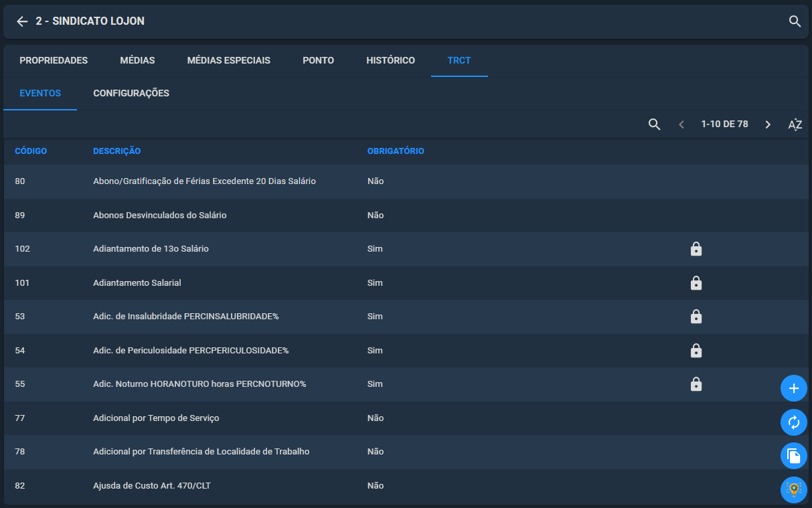Go to next page of events
812x508 pixels.
[768, 124]
